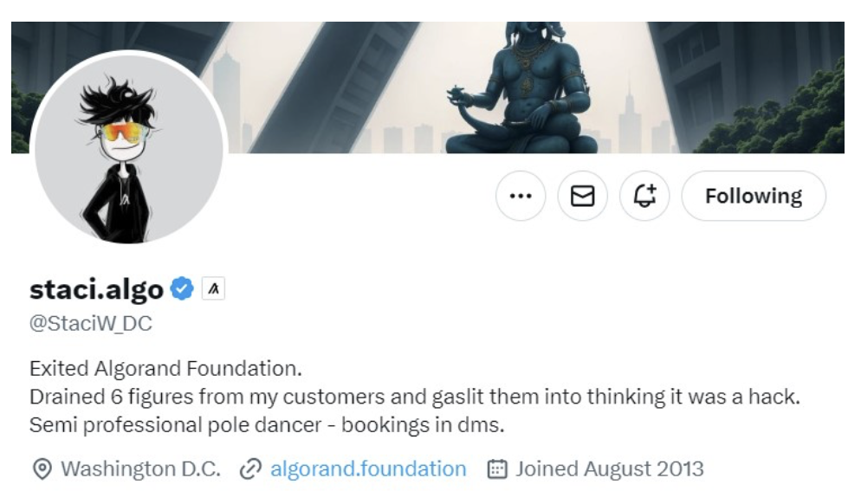Viewport: 861px width, 504px height.
Task: Click the @StaciW_DC handle
Action: pyautogui.click(x=91, y=324)
